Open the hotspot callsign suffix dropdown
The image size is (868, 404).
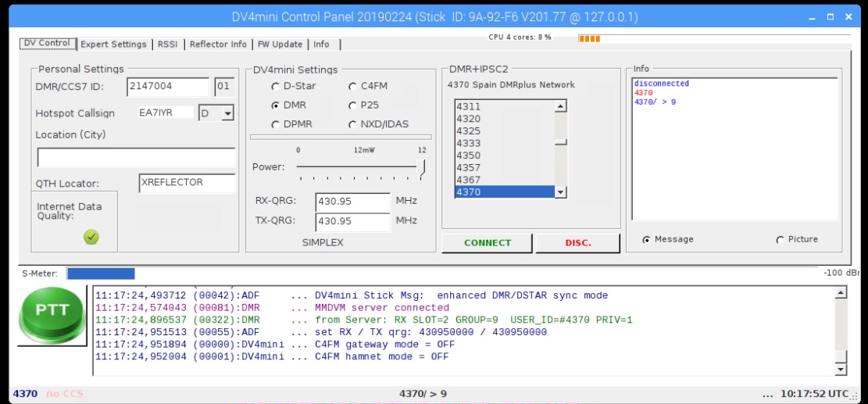coord(227,113)
